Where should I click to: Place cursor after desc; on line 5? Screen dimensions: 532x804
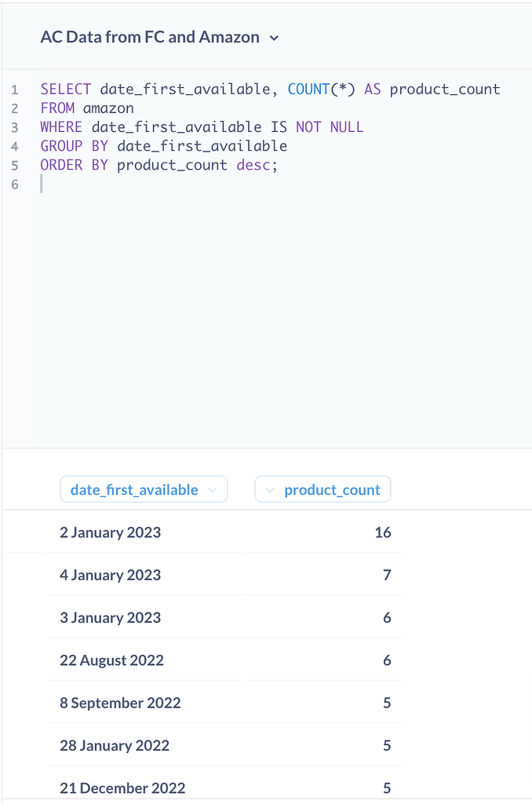coord(279,165)
